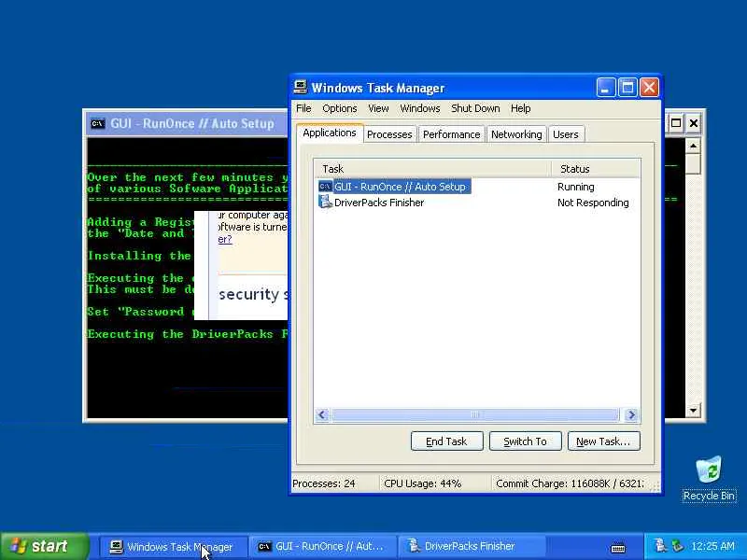Click the task list horizontal scrollbar thumb
Screen dimensions: 747x560
474,414
